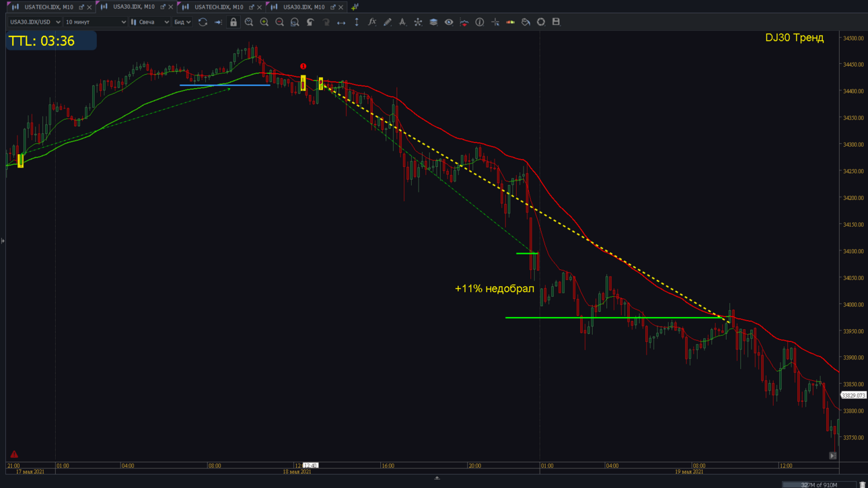Open the paint bucket theme icon
The height and width of the screenshot is (488, 868).
point(526,22)
